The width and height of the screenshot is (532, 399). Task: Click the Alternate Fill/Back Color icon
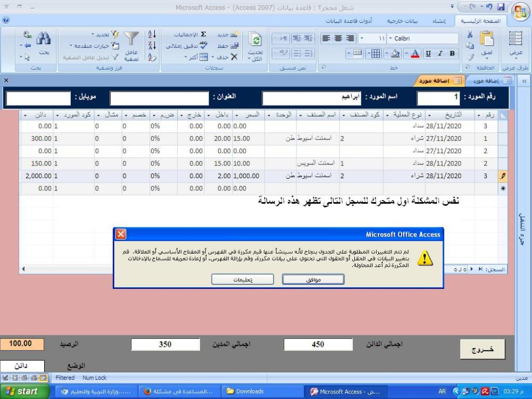(x=356, y=53)
